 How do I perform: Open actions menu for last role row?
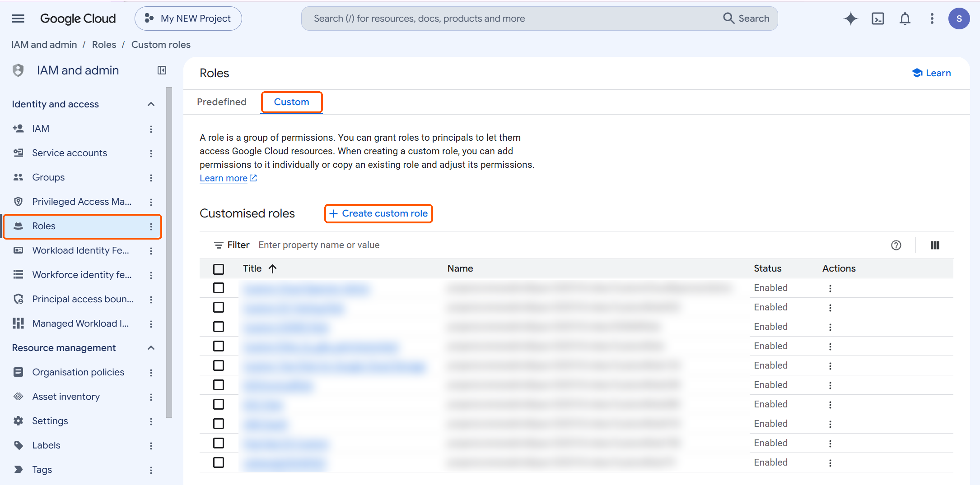(x=830, y=463)
